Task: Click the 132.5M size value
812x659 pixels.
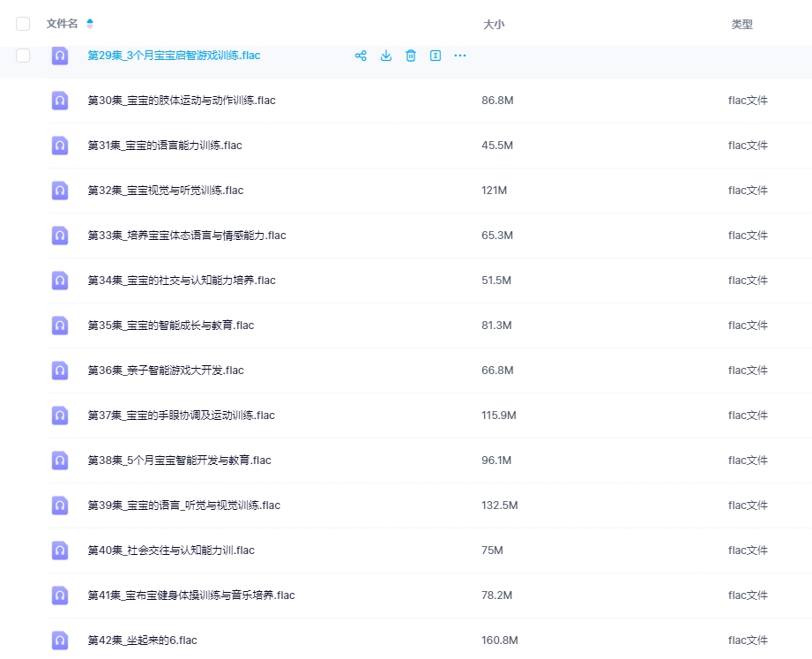Action: click(499, 505)
